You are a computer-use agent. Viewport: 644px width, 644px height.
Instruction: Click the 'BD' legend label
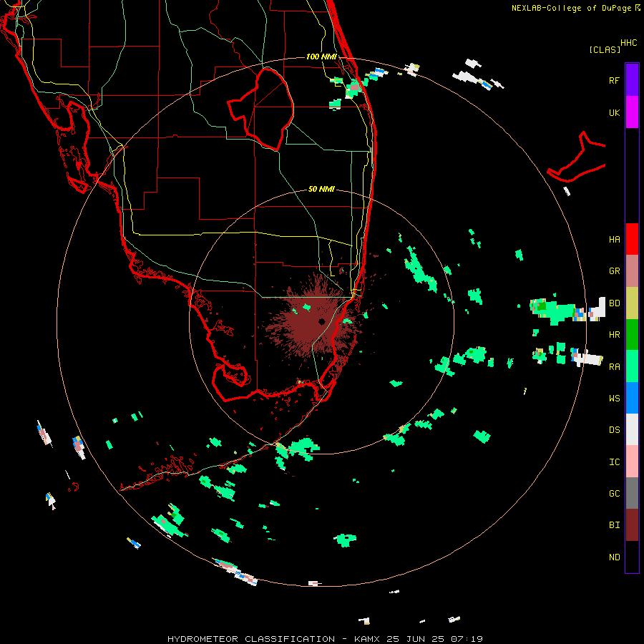click(614, 303)
